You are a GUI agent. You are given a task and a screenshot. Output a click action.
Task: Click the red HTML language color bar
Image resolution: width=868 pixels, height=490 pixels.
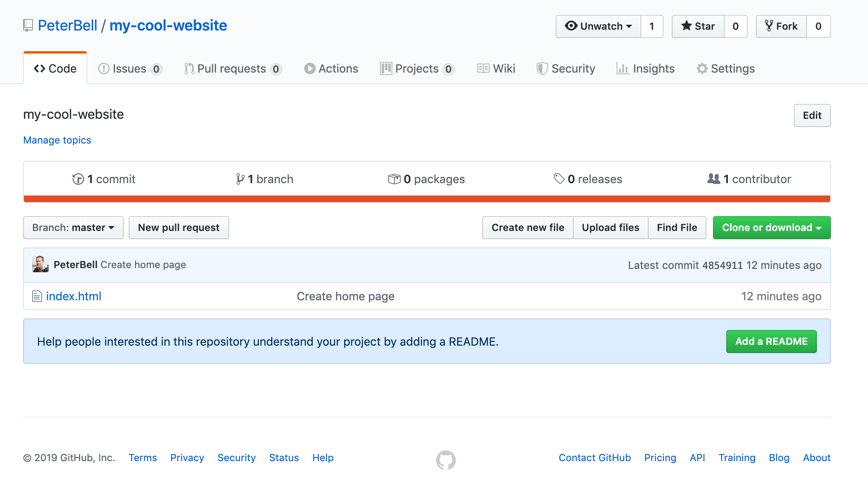click(427, 199)
